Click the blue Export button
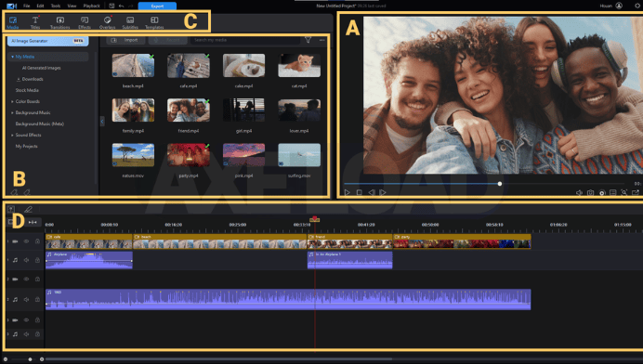Screen dimensions: 643x364 point(157,6)
